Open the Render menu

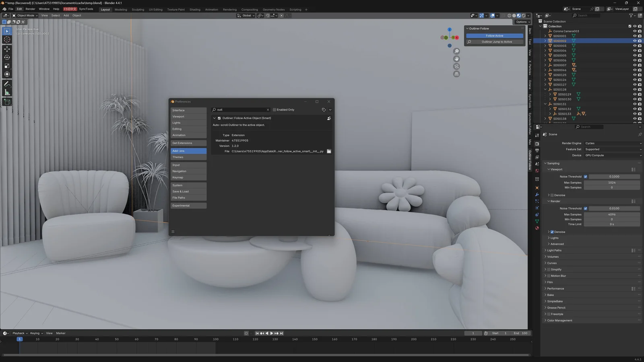(30, 8)
